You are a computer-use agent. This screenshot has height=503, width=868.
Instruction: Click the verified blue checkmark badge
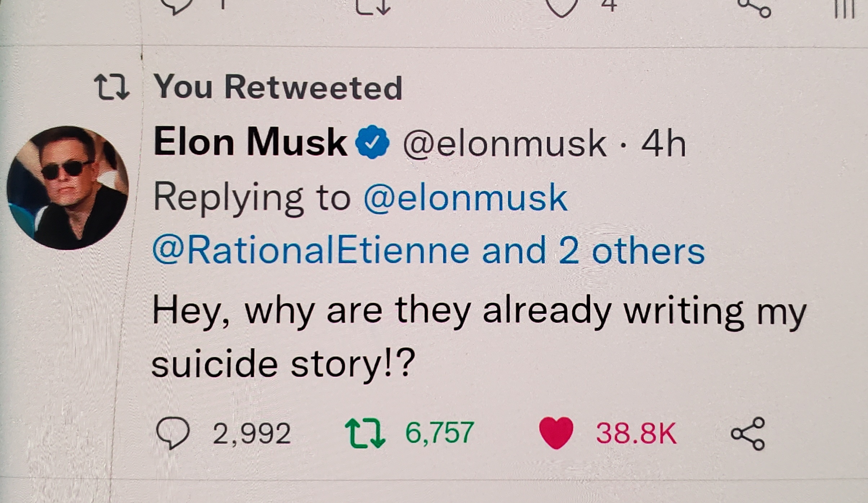click(372, 143)
